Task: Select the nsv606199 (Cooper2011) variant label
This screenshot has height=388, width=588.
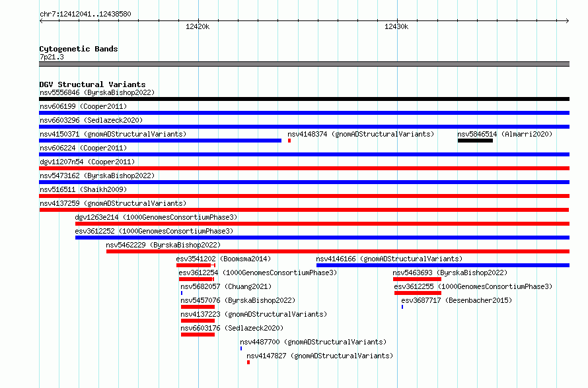Action: tap(83, 106)
